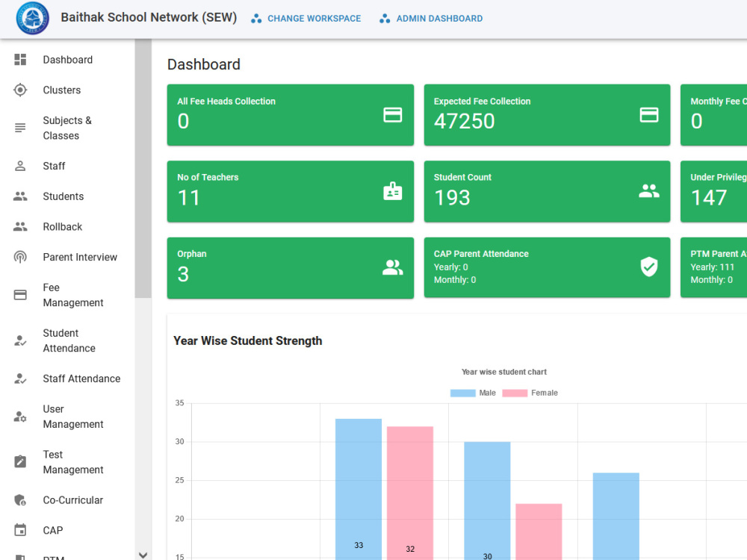Select the Monthly Fee card
This screenshot has width=747, height=560.
coord(713,115)
